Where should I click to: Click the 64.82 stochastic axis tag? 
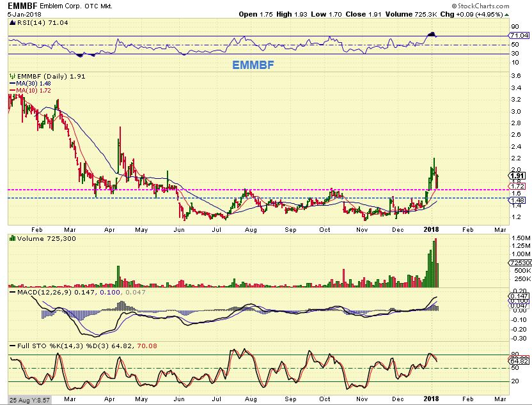point(519,362)
